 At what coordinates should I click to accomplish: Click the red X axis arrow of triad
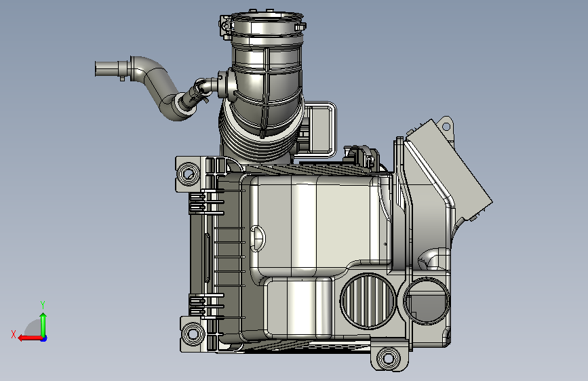(x=30, y=338)
